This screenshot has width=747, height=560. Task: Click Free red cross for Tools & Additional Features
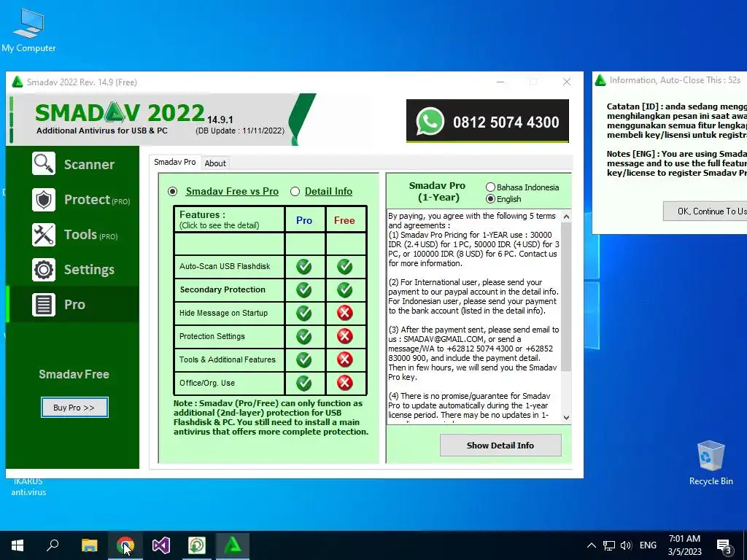(344, 359)
